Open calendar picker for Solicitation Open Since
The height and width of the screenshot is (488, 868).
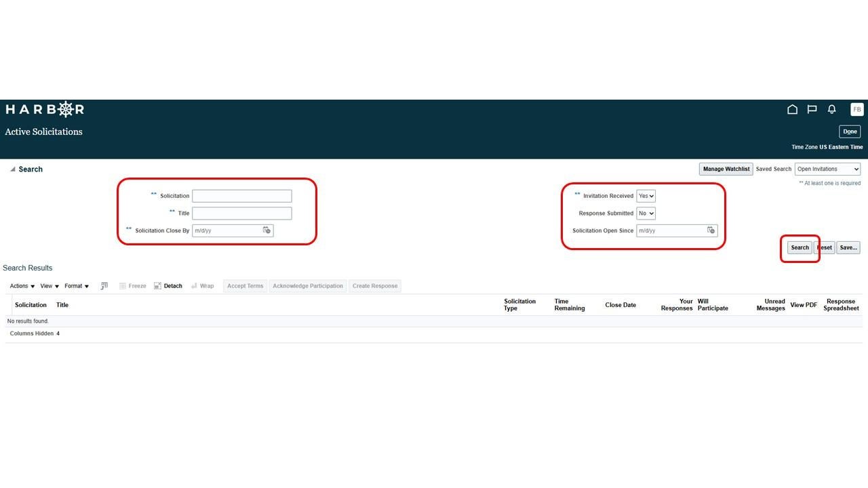[711, 230]
